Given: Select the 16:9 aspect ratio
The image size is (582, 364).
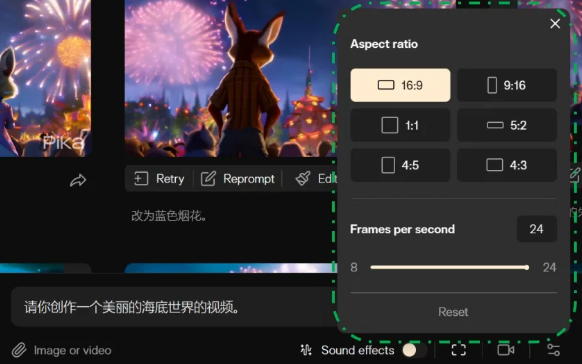Looking at the screenshot, I should (400, 85).
